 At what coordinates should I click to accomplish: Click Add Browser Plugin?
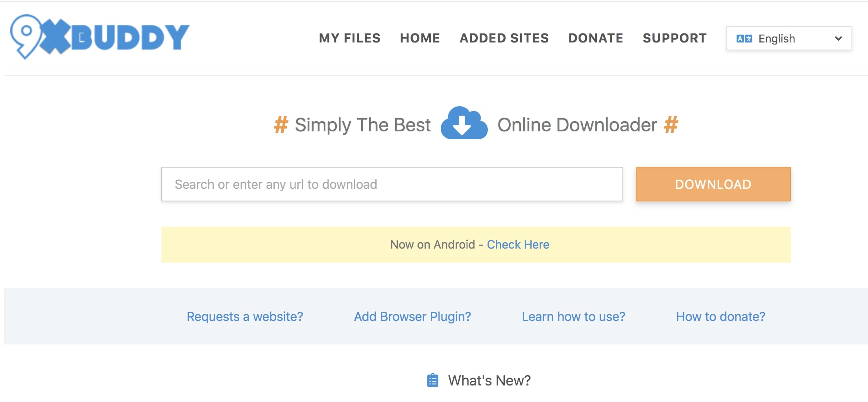tap(412, 316)
